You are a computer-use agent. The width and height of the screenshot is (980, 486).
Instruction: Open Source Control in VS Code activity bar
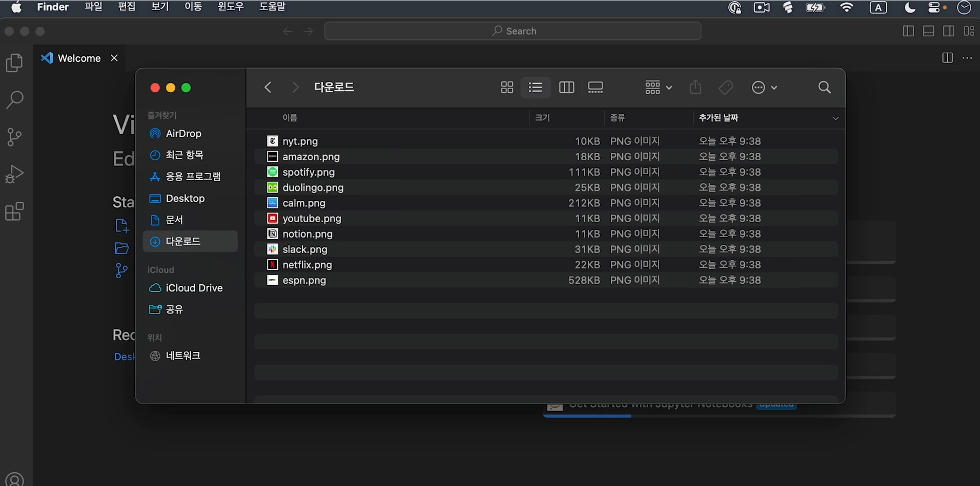click(14, 136)
